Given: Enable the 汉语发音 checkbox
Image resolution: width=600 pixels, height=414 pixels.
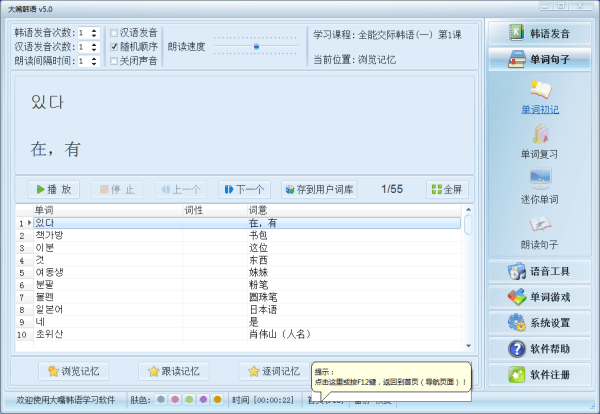Looking at the screenshot, I should coord(114,32).
